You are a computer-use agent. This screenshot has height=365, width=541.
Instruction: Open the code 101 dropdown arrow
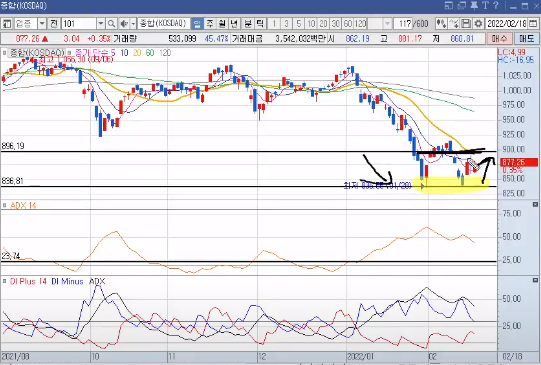click(x=100, y=23)
